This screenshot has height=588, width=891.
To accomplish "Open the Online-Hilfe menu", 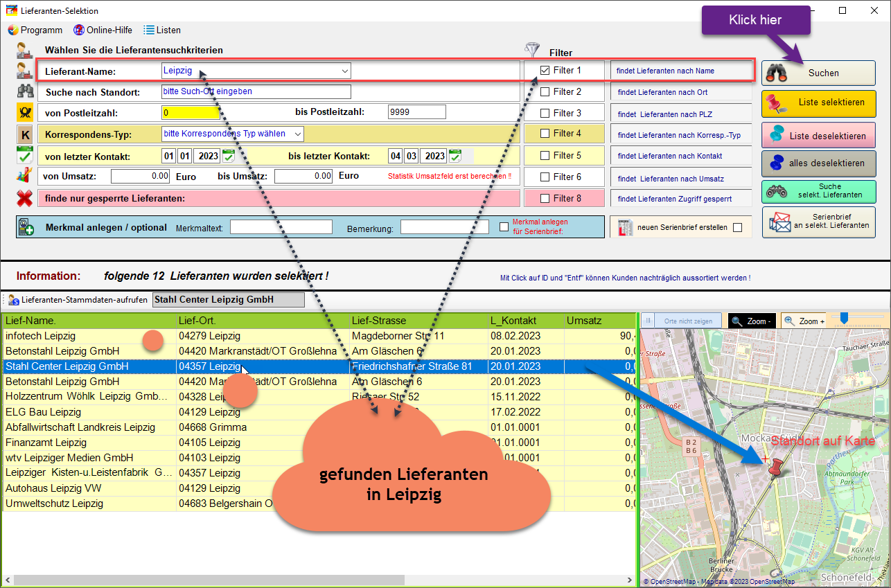I will (x=103, y=30).
